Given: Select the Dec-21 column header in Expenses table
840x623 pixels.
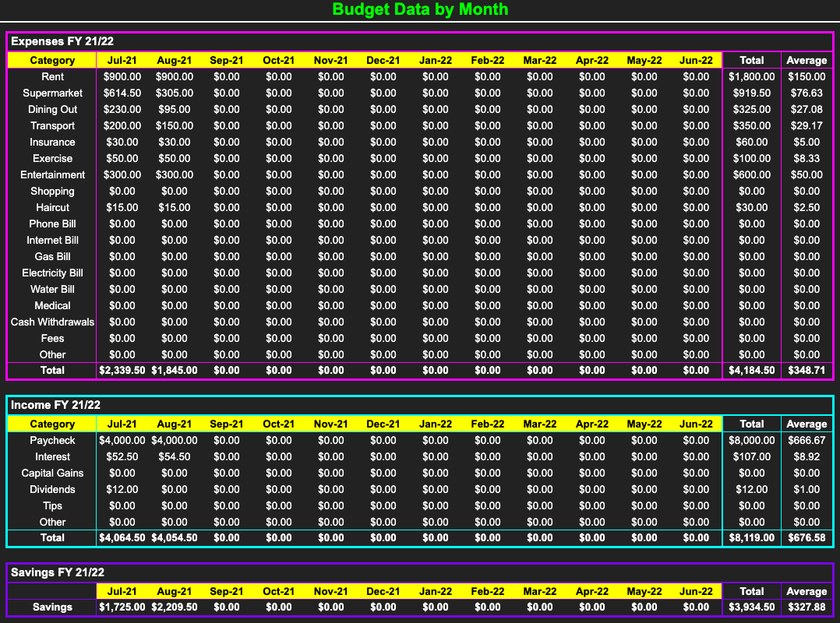Looking at the screenshot, I should click(x=383, y=60).
